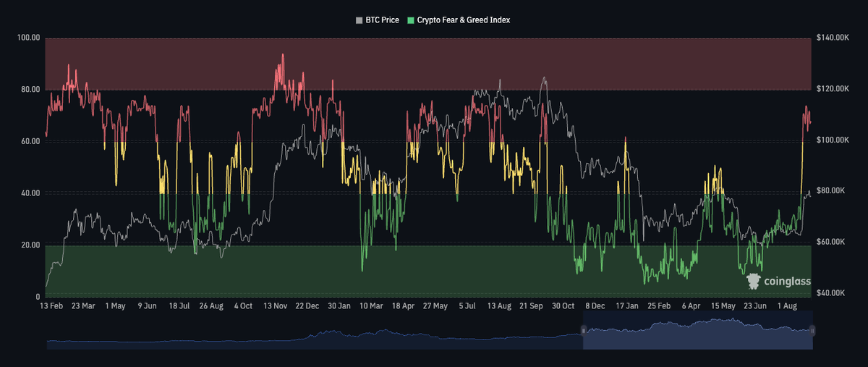Click the 6 Apr date label

point(692,306)
